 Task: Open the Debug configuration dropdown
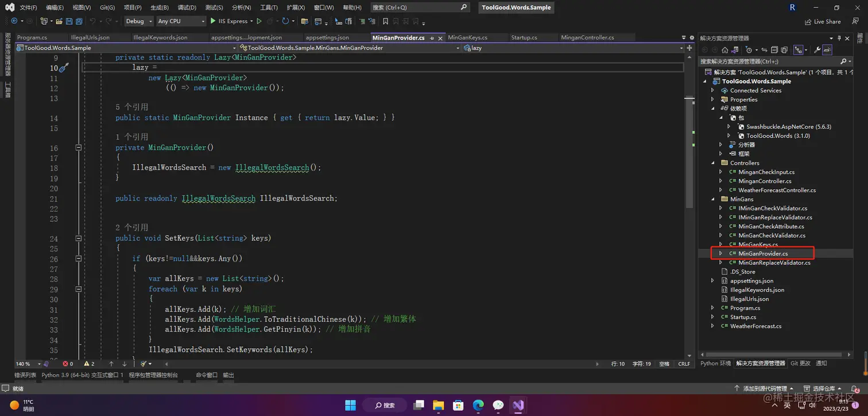tap(139, 21)
